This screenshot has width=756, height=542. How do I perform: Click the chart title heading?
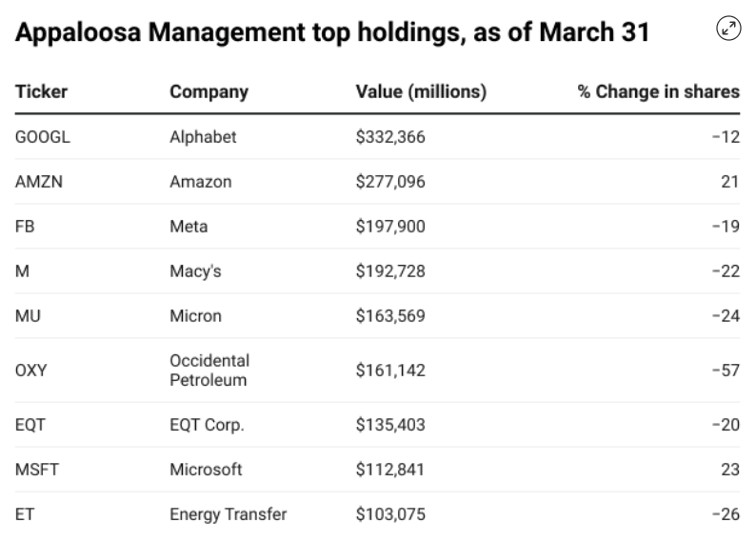(x=332, y=33)
